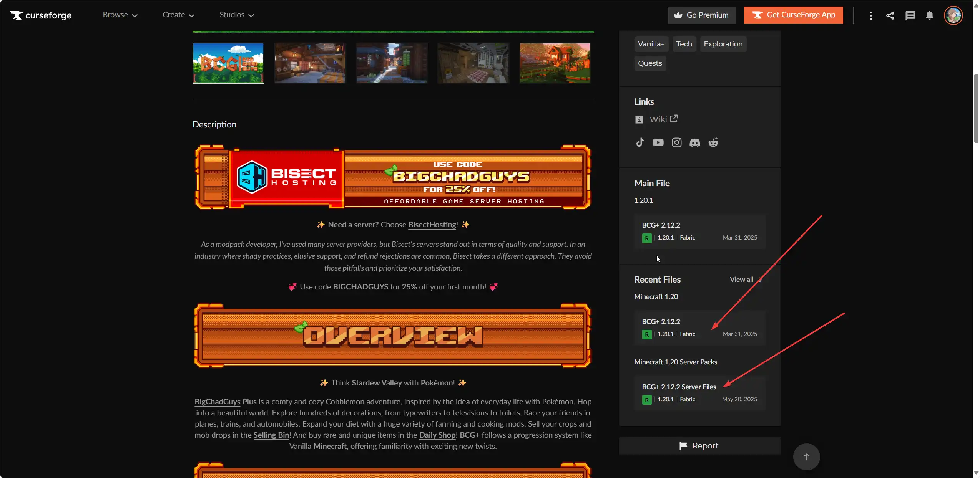This screenshot has width=980, height=478.
Task: Open the Daily Shop link
Action: click(437, 435)
